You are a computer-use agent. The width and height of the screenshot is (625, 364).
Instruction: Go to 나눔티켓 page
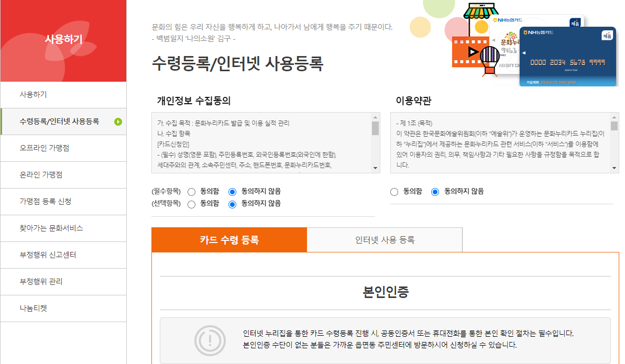coord(64,308)
